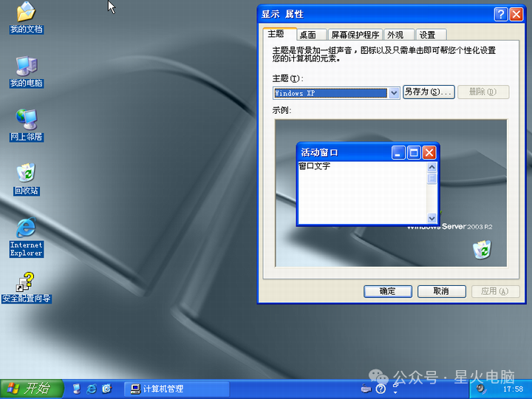Click the sample window's minimize button
The height and width of the screenshot is (399, 532).
click(398, 153)
